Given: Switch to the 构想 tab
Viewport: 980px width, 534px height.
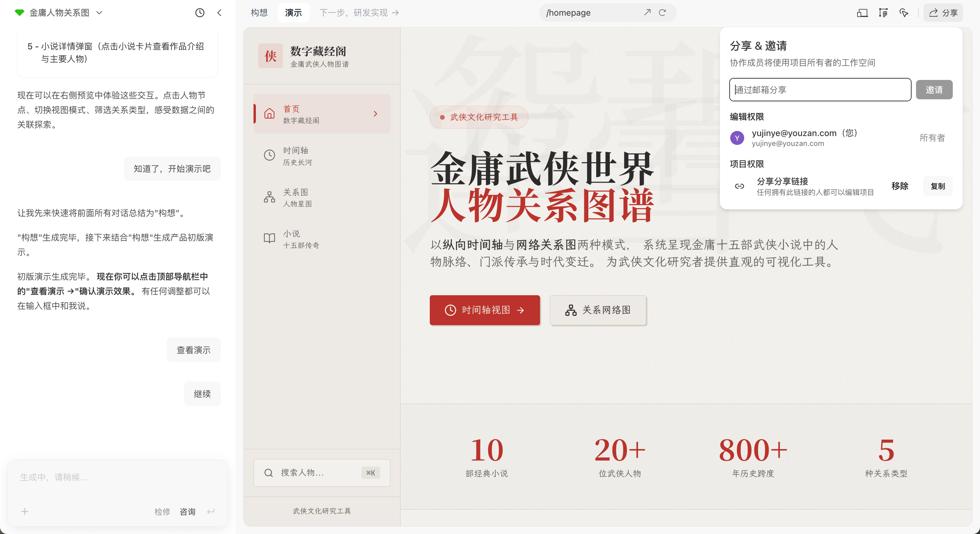Looking at the screenshot, I should pos(259,13).
